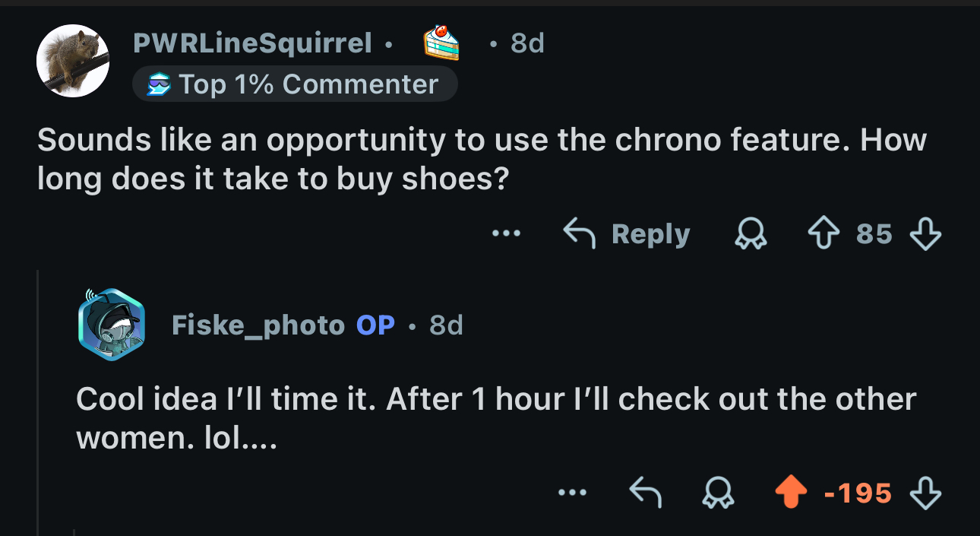
Task: Collapse the thread using the vertical line
Action: [37, 403]
